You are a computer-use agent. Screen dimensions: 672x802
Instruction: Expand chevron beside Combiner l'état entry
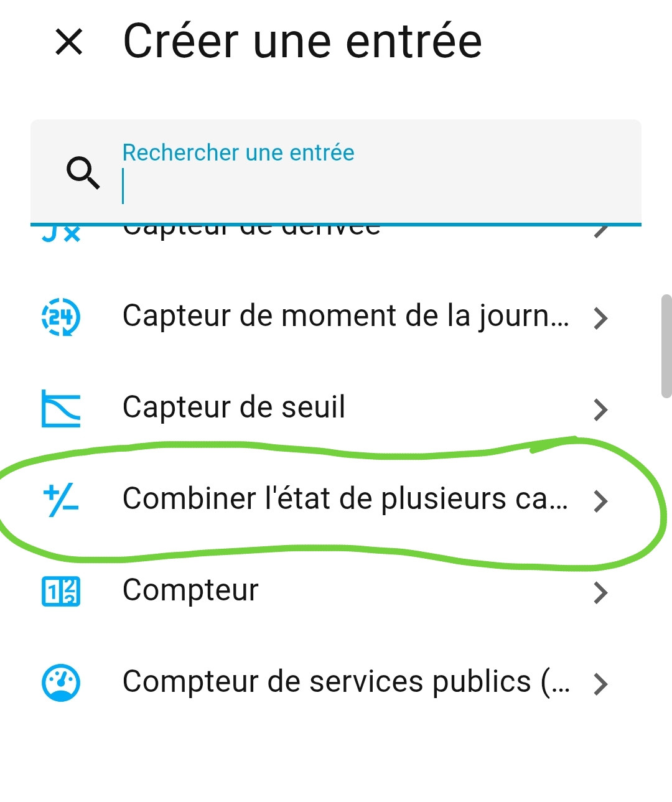600,501
